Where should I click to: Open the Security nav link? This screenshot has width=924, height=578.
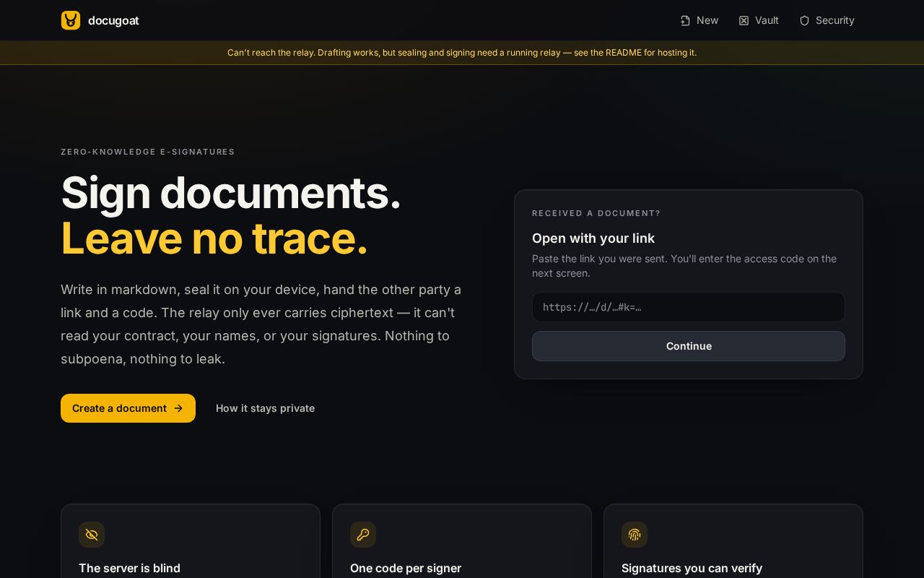tap(827, 20)
